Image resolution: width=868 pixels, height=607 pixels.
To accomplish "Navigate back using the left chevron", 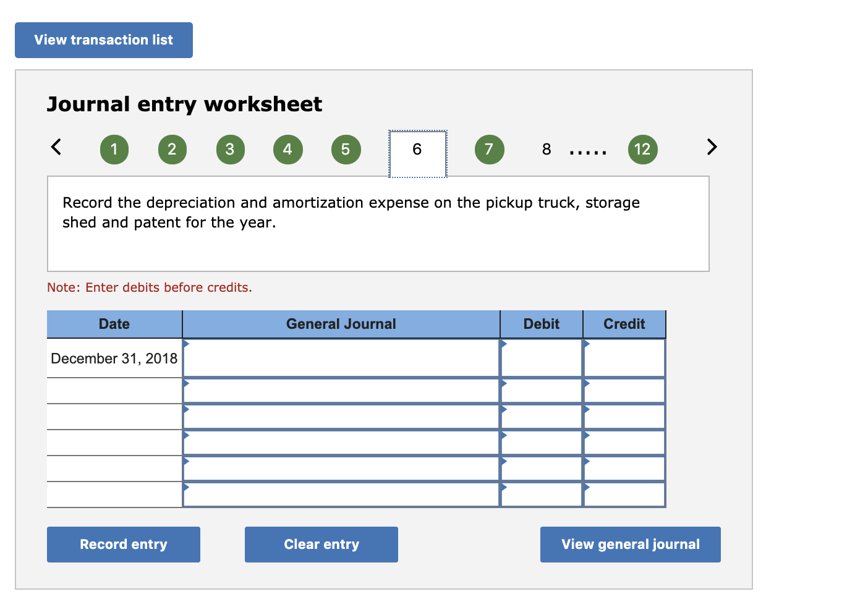I will point(56,147).
